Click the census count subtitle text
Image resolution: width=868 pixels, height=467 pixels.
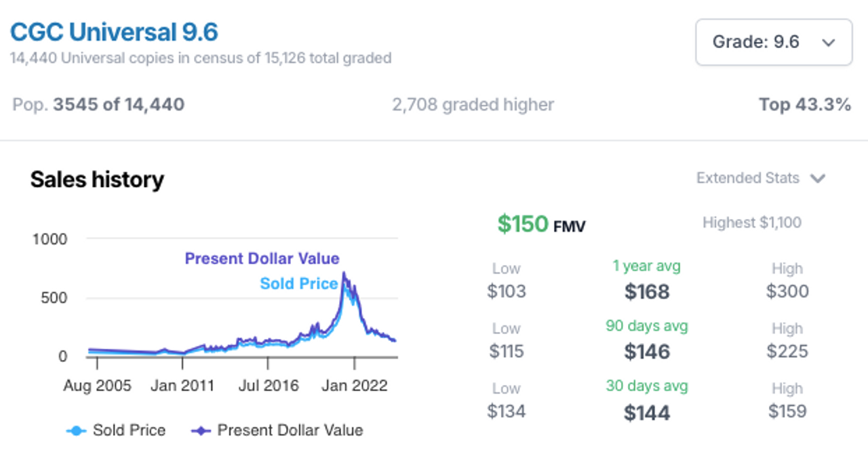tap(201, 58)
